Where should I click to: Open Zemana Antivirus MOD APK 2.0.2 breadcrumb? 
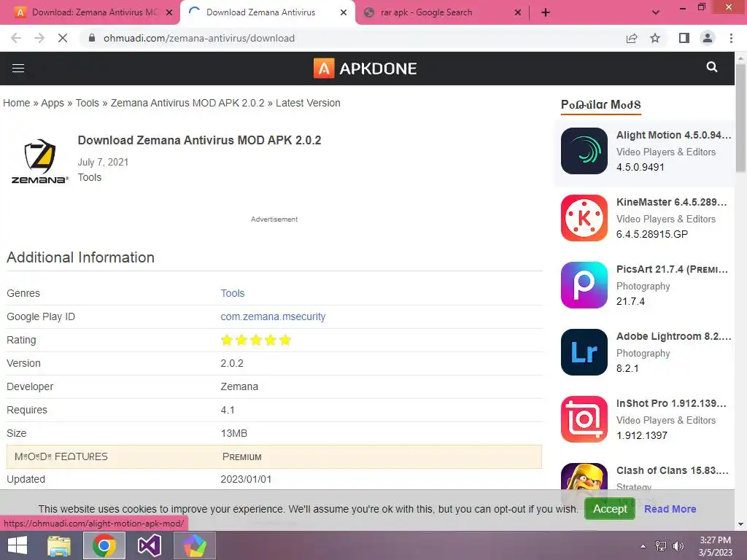tap(187, 103)
